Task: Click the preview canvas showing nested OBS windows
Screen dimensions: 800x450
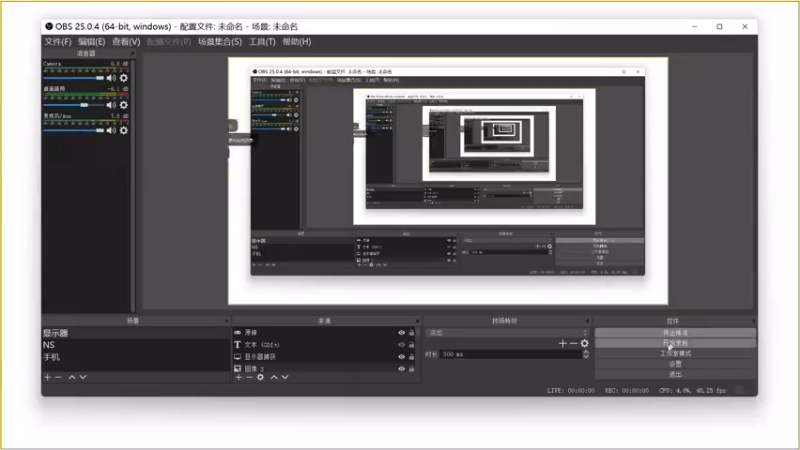Action: point(447,181)
